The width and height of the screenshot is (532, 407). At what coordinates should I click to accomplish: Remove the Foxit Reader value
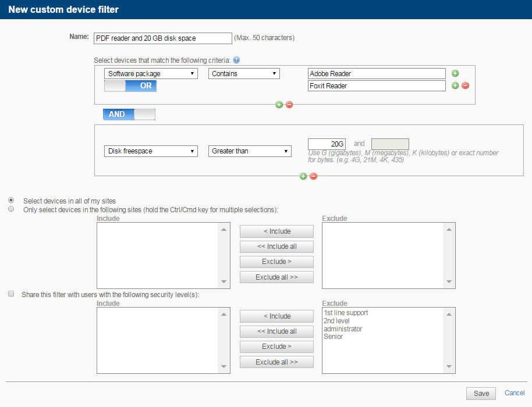[466, 85]
